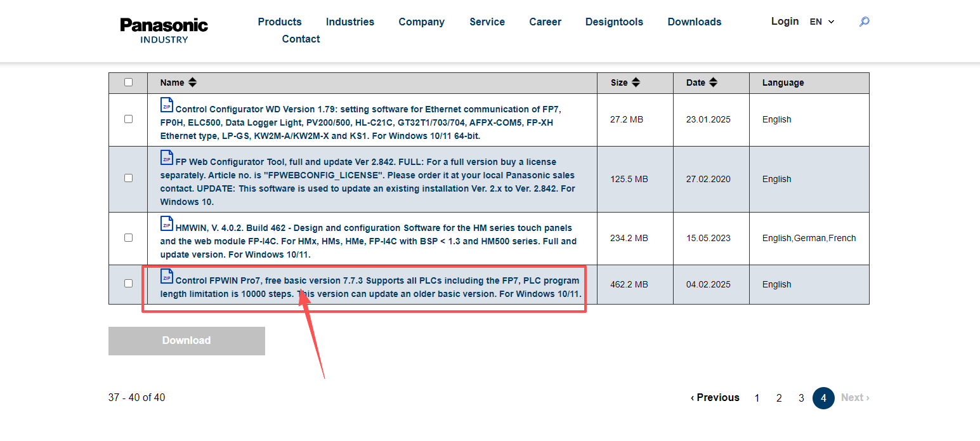Open the Products menu
The height and width of the screenshot is (441, 980).
point(280,22)
